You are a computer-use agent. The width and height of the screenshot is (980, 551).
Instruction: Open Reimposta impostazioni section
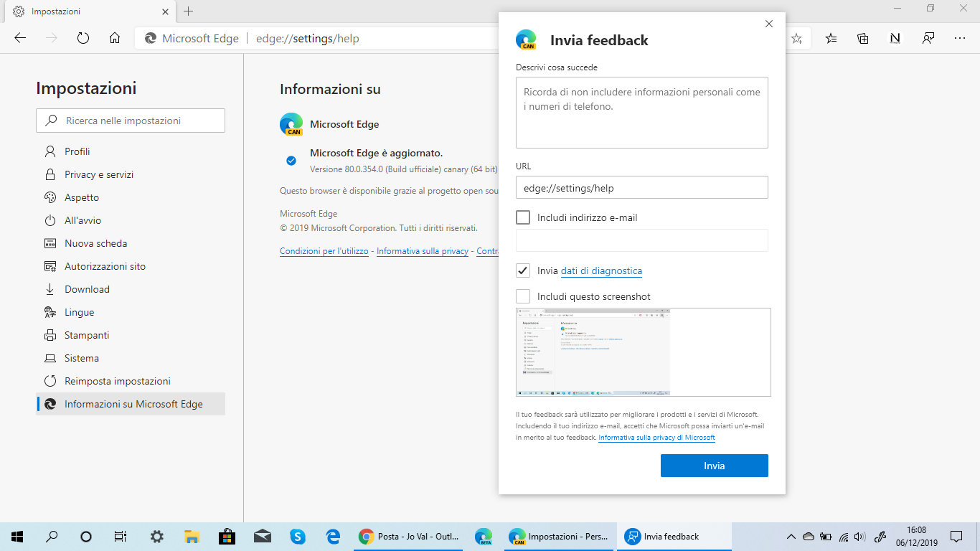131,381
